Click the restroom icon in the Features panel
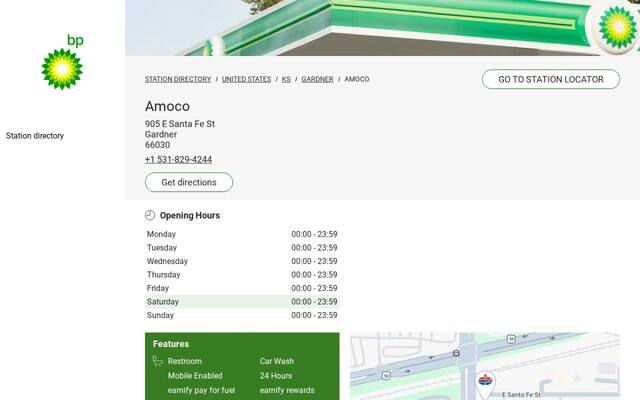Viewport: 640px width, 400px height. click(158, 361)
